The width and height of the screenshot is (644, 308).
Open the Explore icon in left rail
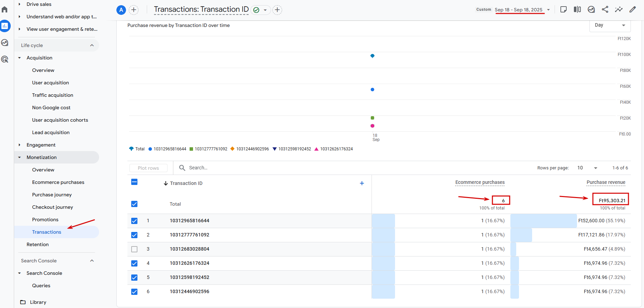pos(4,43)
